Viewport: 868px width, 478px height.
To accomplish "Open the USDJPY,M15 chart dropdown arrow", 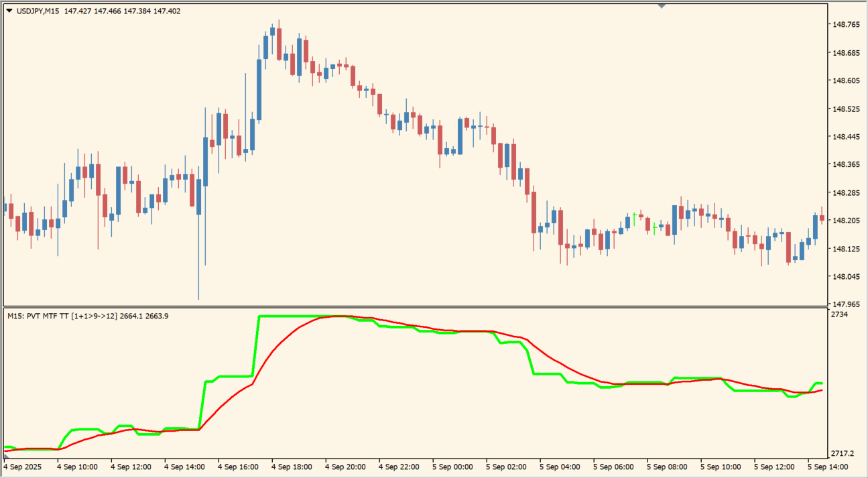I will click(9, 11).
